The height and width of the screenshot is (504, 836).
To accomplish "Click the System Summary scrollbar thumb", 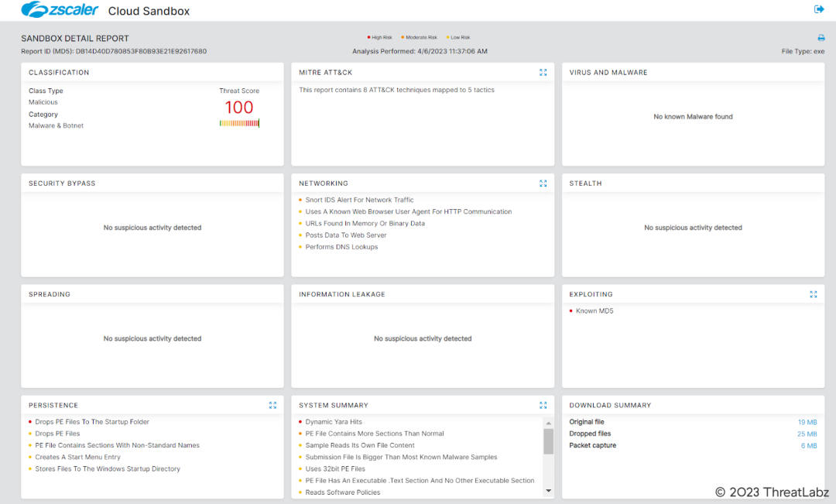I will [548, 441].
